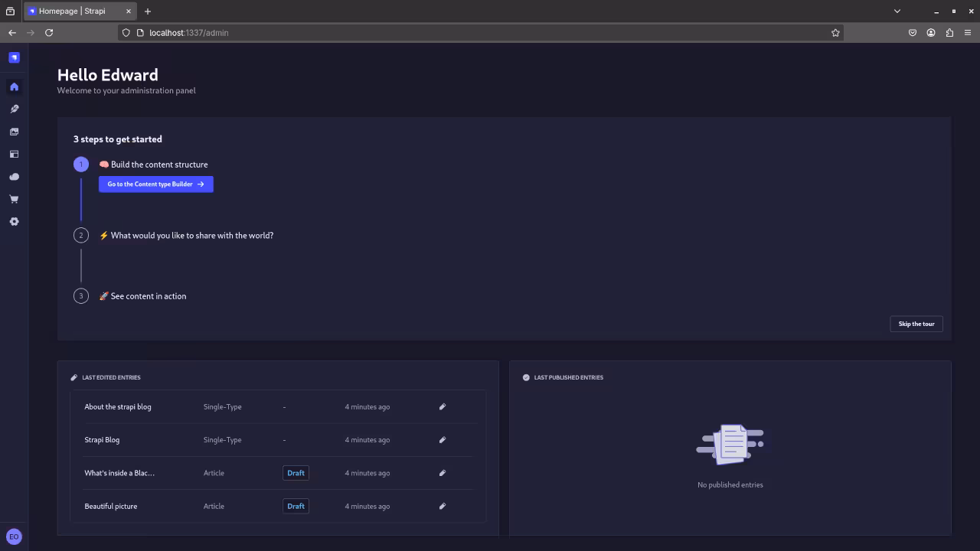
Task: Open Marketplace shopping cart icon
Action: pyautogui.click(x=14, y=199)
